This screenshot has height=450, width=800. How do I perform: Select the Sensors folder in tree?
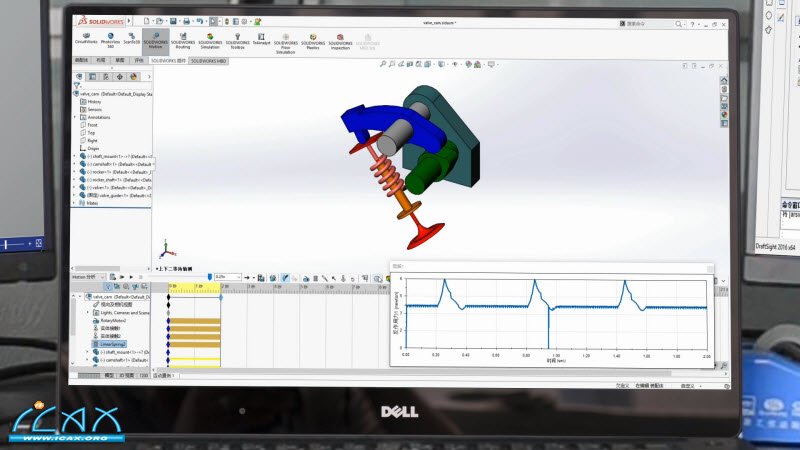point(91,109)
